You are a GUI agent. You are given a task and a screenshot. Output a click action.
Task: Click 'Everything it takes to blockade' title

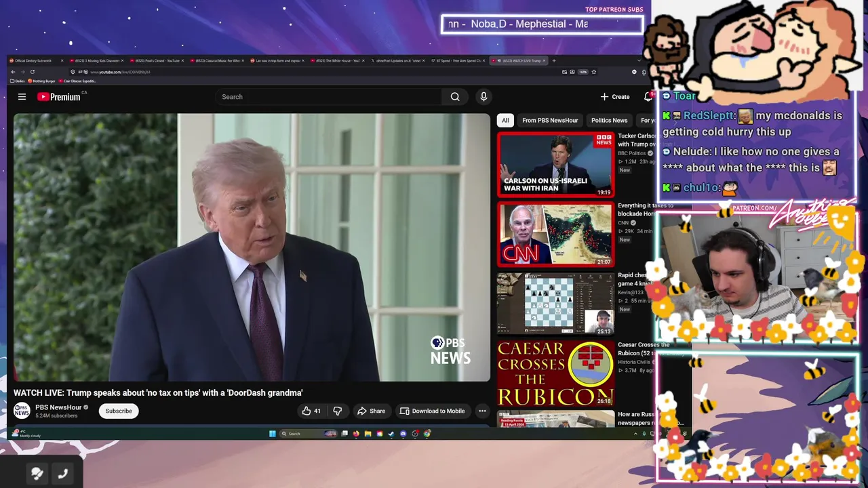point(645,209)
